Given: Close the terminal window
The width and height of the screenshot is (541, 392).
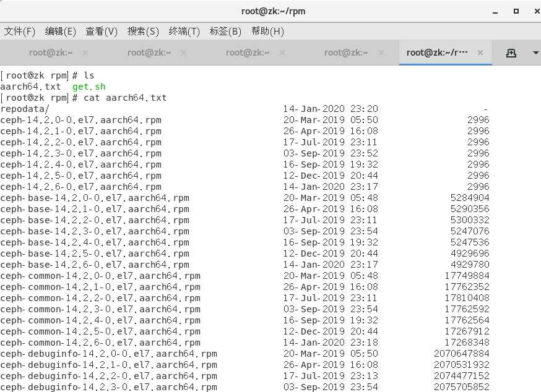Looking at the screenshot, I should 537,11.
